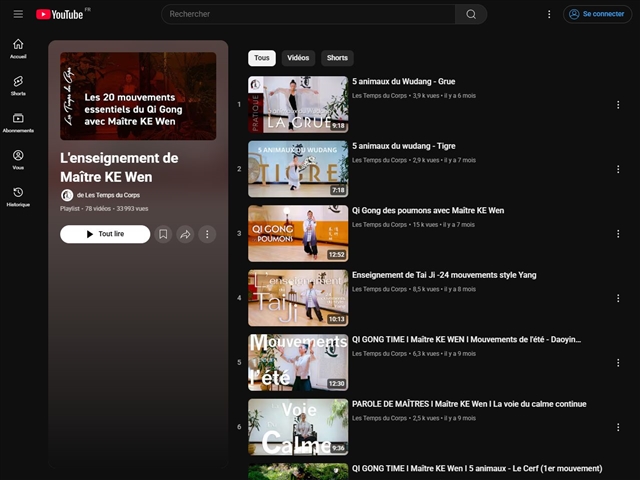The height and width of the screenshot is (480, 640).
Task: Click the search magnifier button
Action: tap(471, 14)
